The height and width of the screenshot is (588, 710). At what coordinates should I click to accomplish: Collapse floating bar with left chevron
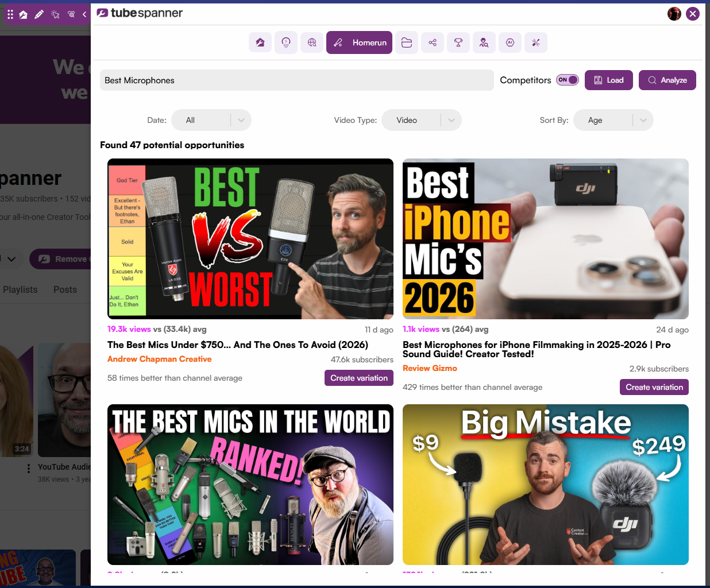click(x=84, y=14)
